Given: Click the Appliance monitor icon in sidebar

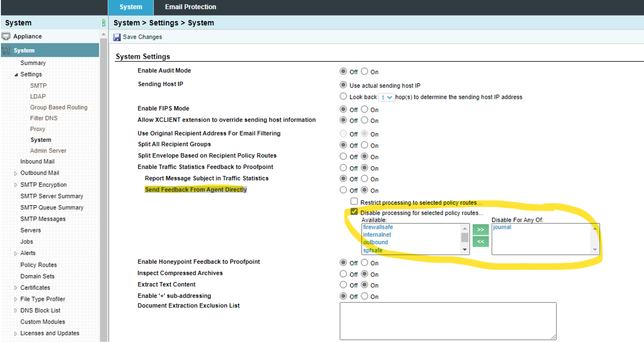Looking at the screenshot, I should [6, 36].
